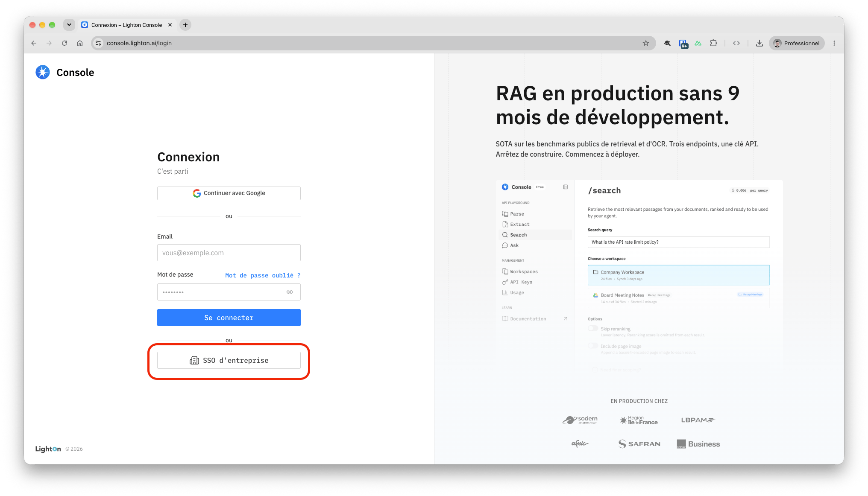Image resolution: width=868 pixels, height=496 pixels.
Task: Bookmark this page with the star icon
Action: pos(645,43)
